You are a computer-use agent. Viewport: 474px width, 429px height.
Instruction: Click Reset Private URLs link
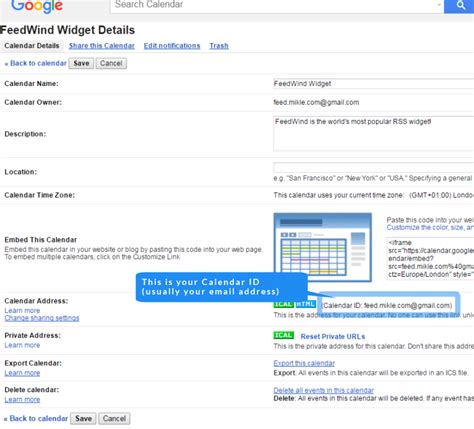pyautogui.click(x=333, y=337)
